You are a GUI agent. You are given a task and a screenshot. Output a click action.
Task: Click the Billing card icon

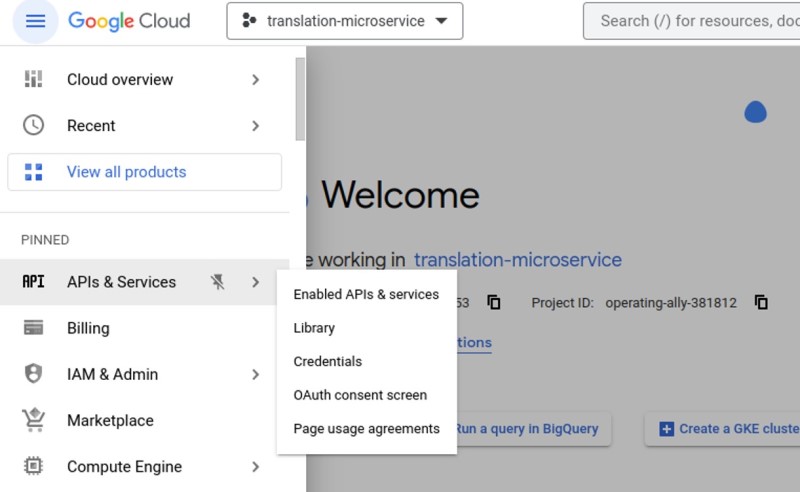(34, 327)
